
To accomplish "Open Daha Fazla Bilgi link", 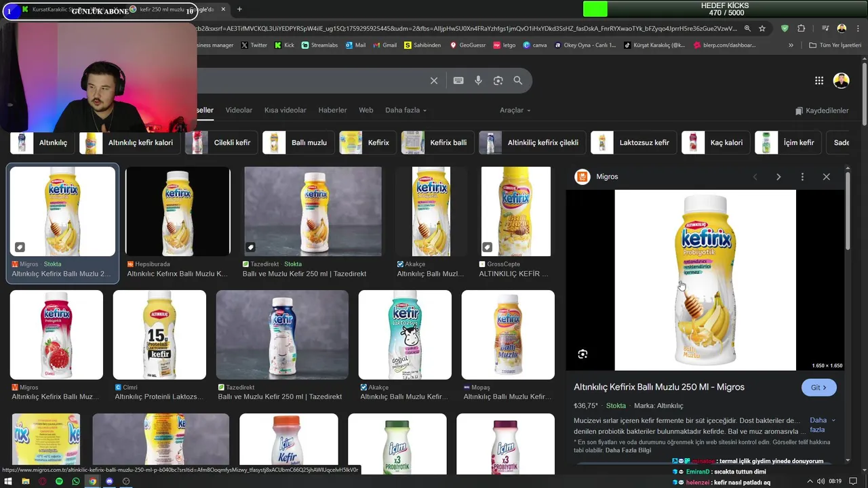I will (x=628, y=450).
